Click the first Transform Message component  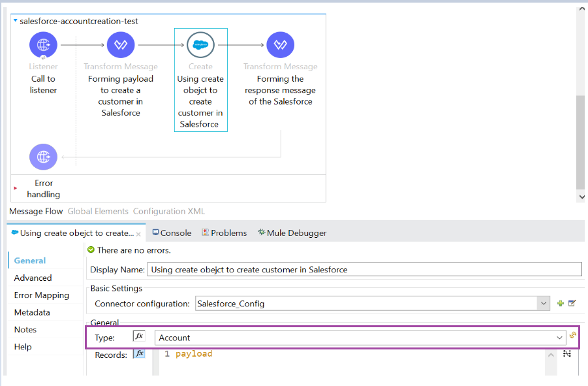pyautogui.click(x=120, y=44)
